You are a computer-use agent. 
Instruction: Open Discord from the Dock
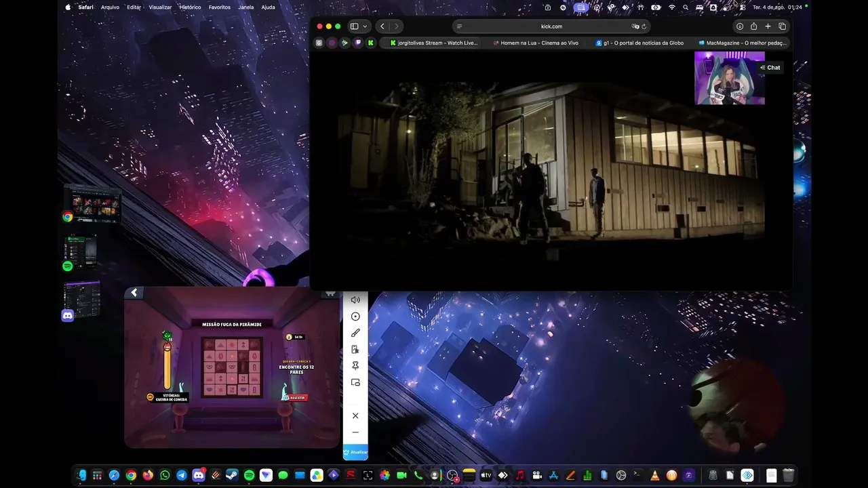(199, 475)
